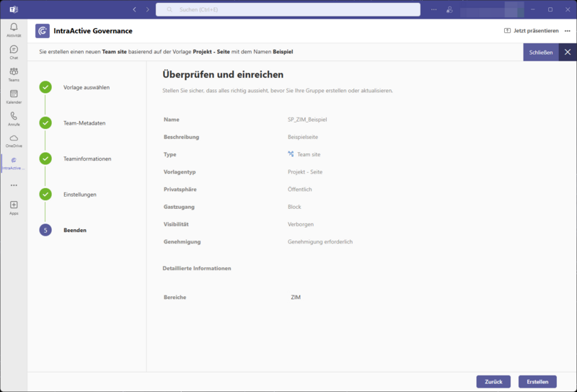Click the Schließen button
This screenshot has width=577, height=392.
point(540,53)
